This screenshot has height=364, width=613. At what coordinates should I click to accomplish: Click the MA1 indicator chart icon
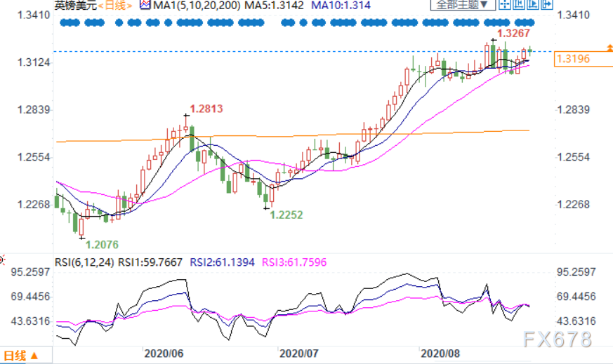145,5
